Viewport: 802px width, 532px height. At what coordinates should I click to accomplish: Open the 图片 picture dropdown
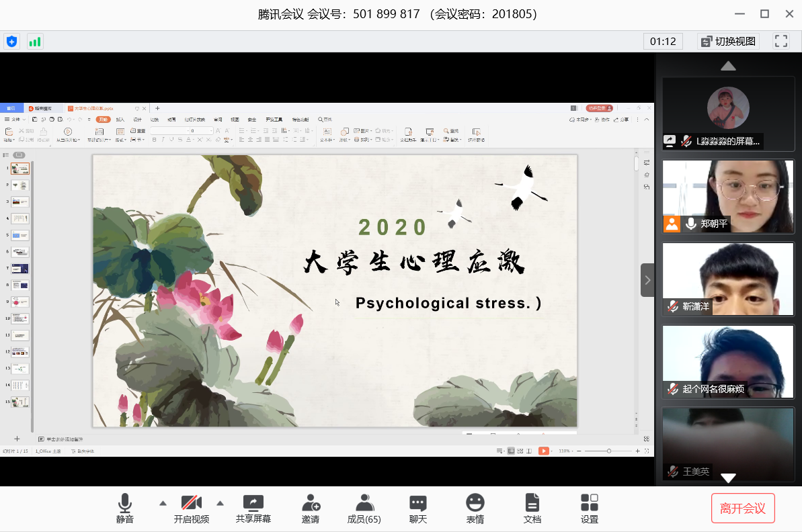[x=362, y=131]
